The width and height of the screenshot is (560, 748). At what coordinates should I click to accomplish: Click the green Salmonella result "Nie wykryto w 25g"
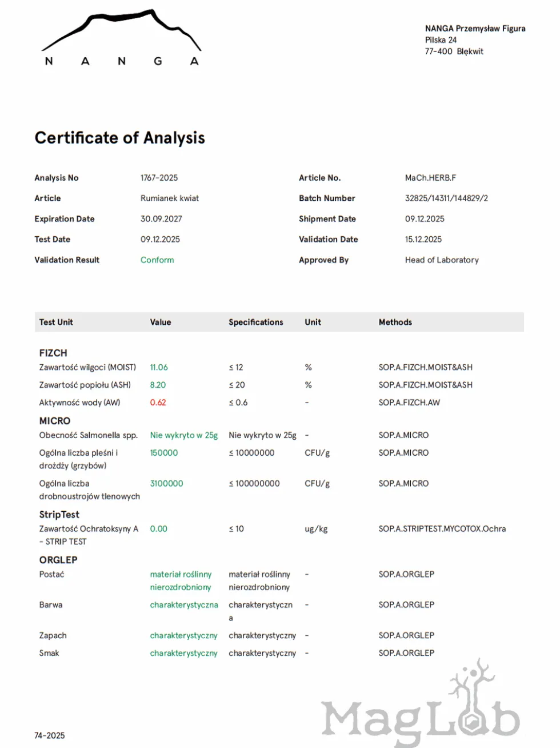[184, 436]
